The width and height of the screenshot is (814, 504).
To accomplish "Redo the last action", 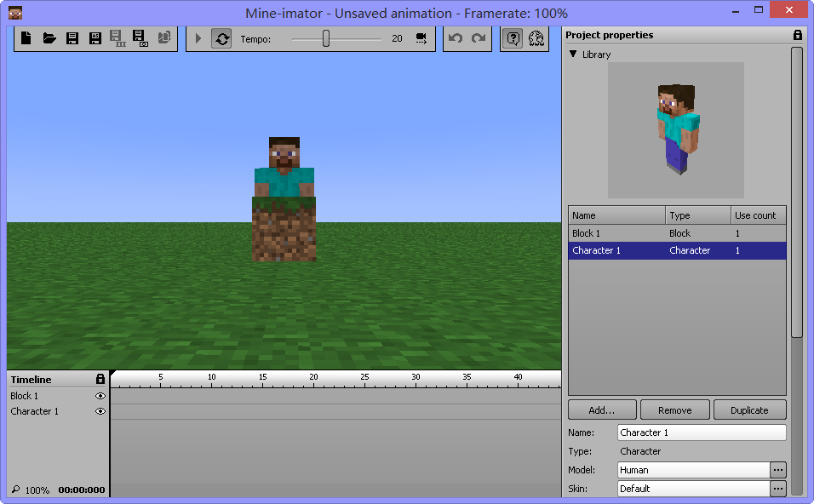I will [479, 37].
